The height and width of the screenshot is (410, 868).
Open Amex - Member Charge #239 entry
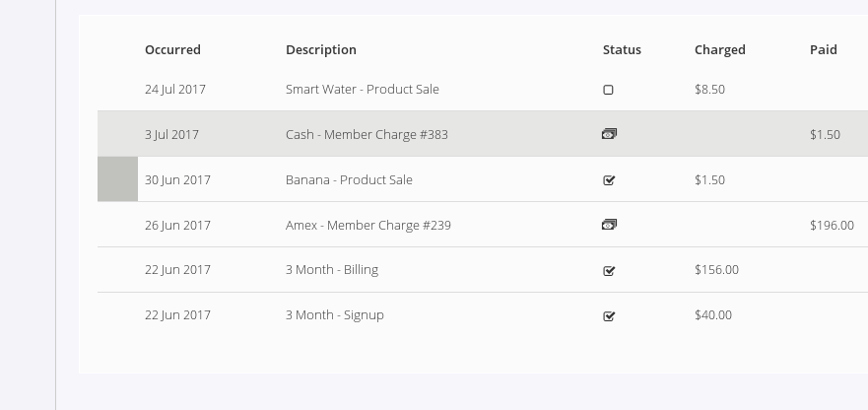point(367,226)
